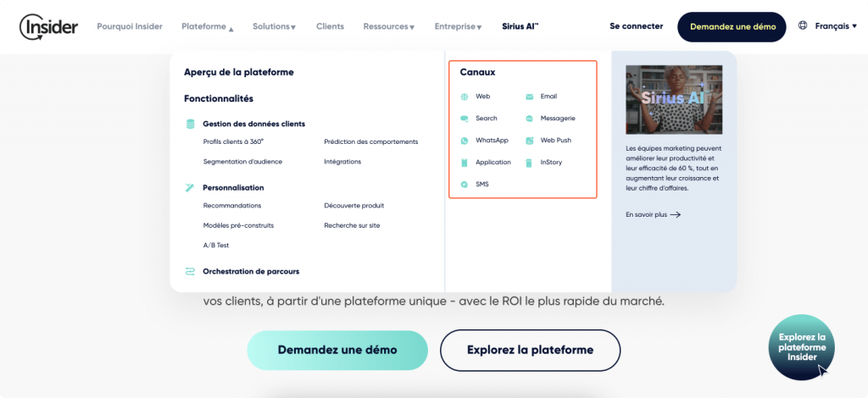Open Pourquoi Insider in the nav bar
Screen dimensions: 868x398
pos(130,26)
